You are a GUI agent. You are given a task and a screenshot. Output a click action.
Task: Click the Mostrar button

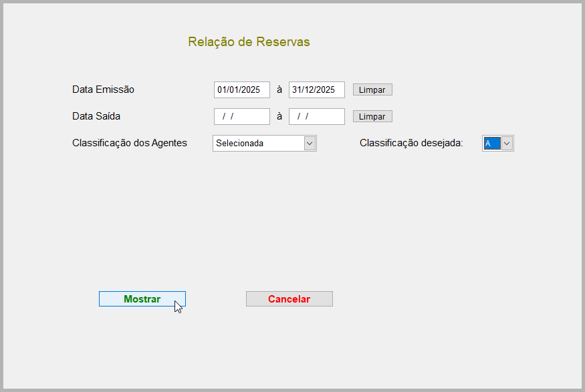tap(142, 299)
